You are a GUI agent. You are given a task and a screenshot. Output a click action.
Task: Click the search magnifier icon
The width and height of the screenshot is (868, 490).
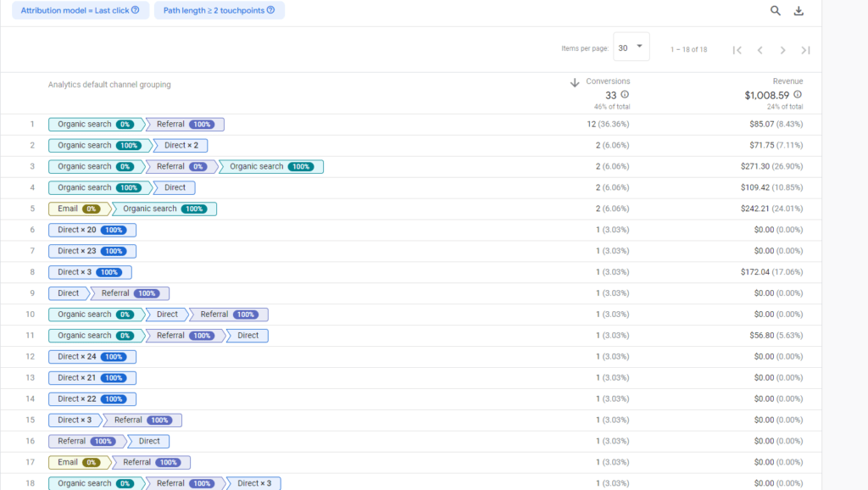(x=776, y=11)
